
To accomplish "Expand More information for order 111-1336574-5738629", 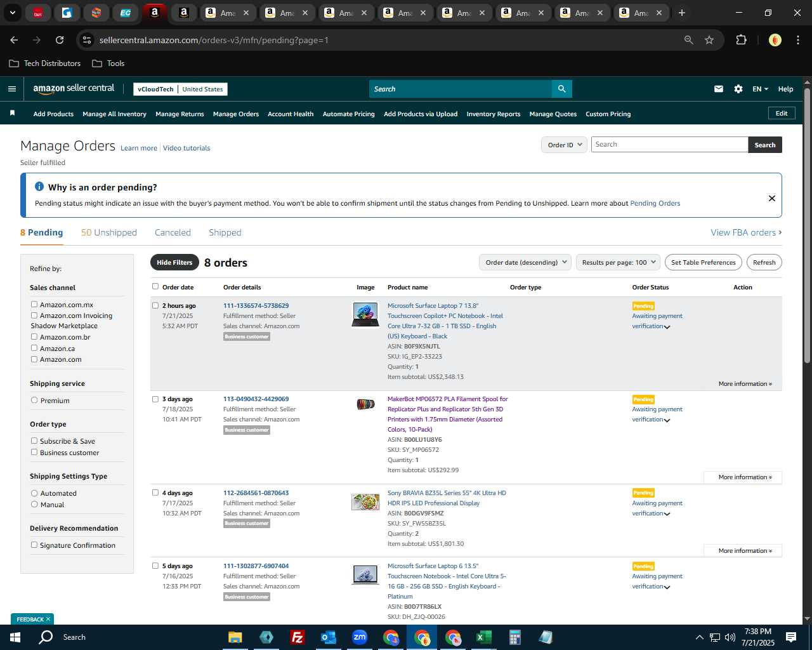I will point(745,383).
